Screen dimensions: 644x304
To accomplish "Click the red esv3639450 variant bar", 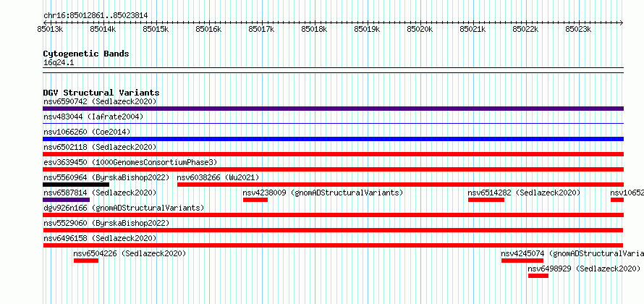I will pyautogui.click(x=333, y=169).
